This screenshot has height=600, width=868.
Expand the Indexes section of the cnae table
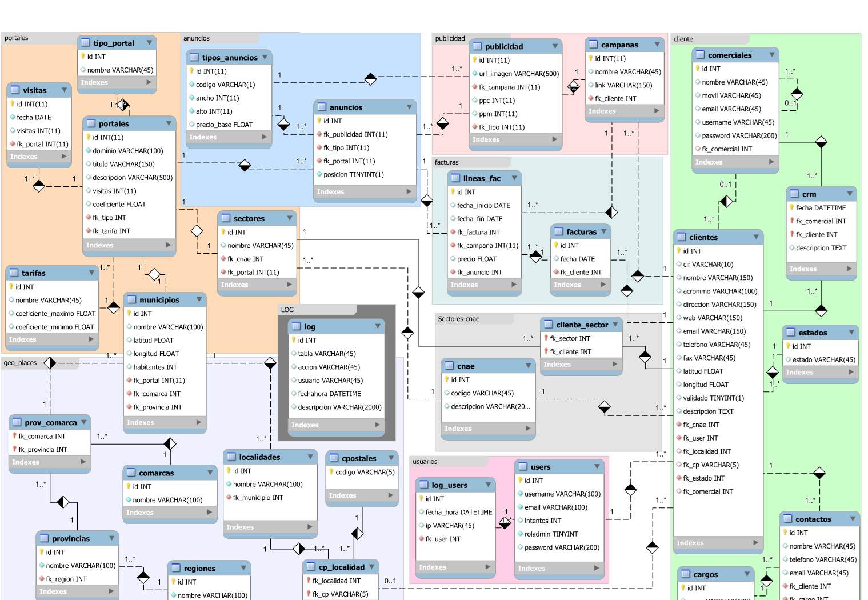point(527,429)
